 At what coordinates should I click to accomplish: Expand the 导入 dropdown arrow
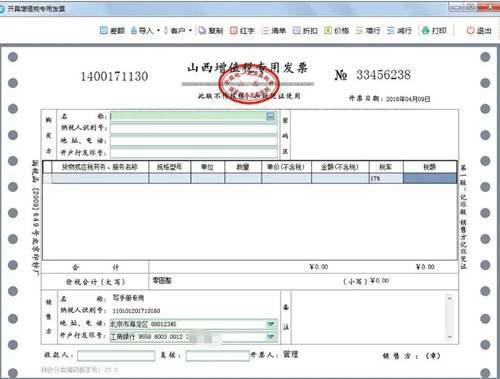[158, 31]
